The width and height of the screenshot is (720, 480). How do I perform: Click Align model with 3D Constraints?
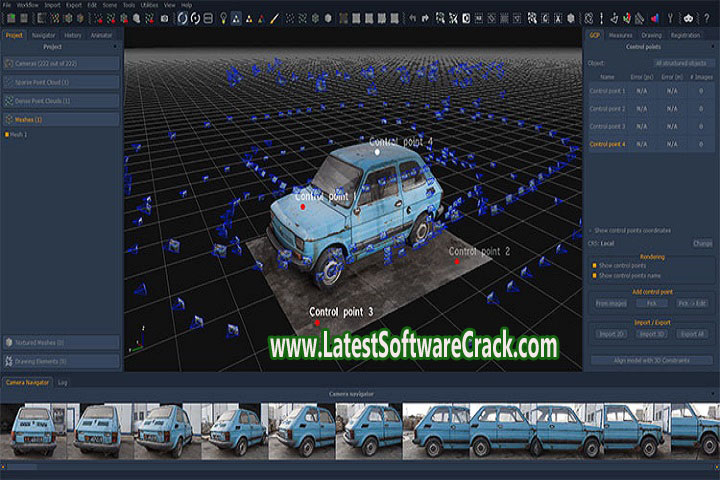(651, 359)
